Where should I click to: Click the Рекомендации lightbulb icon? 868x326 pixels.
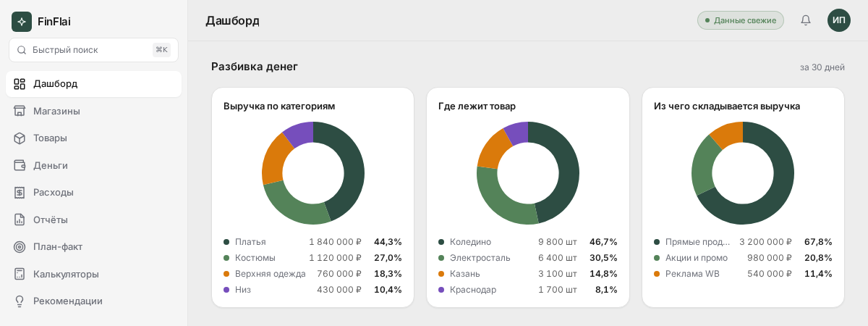[20, 301]
